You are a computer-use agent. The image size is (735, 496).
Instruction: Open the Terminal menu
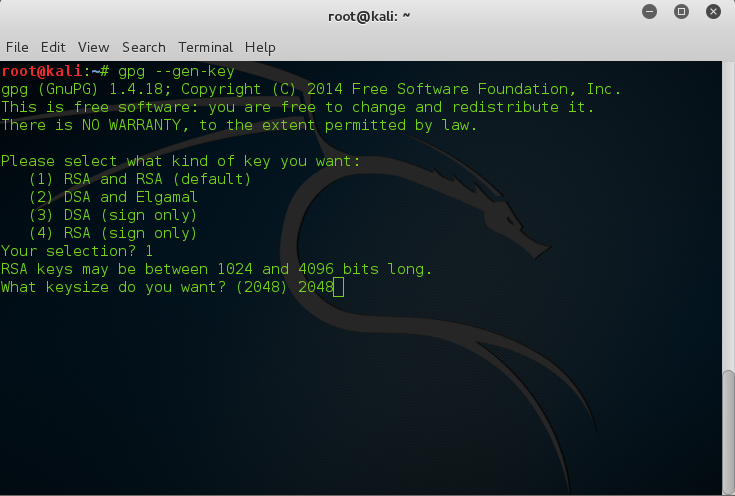[205, 47]
